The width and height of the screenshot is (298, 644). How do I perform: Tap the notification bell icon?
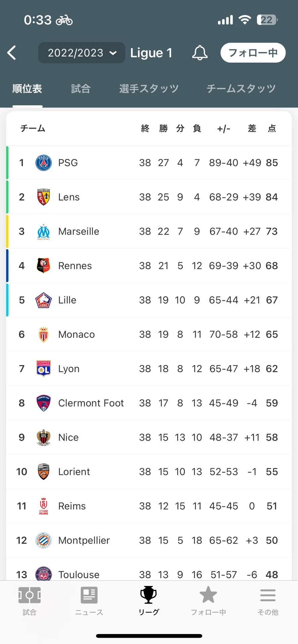[x=200, y=53]
